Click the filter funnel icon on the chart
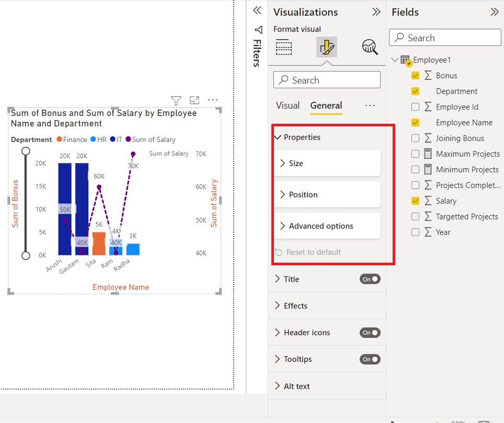504x423 pixels. click(x=176, y=100)
